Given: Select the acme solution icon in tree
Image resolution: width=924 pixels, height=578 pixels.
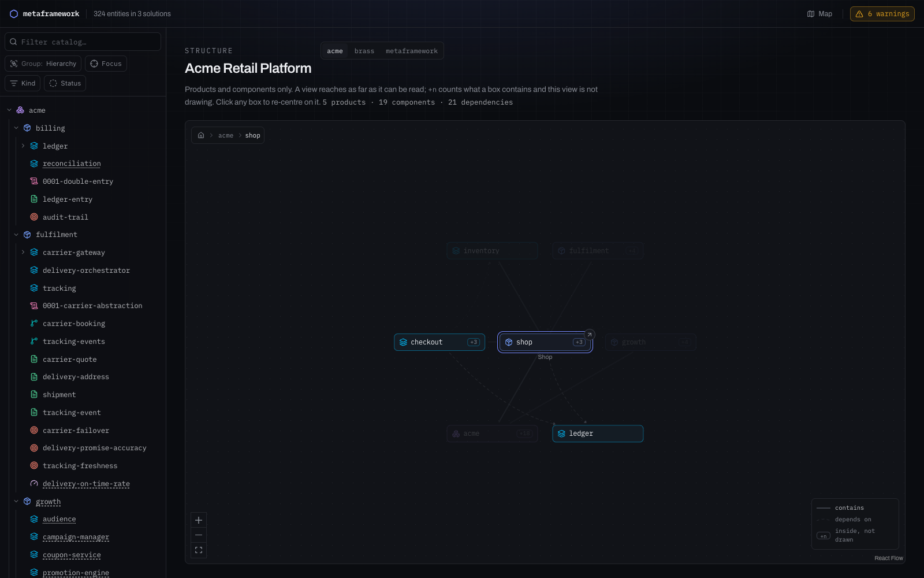Looking at the screenshot, I should tap(20, 110).
